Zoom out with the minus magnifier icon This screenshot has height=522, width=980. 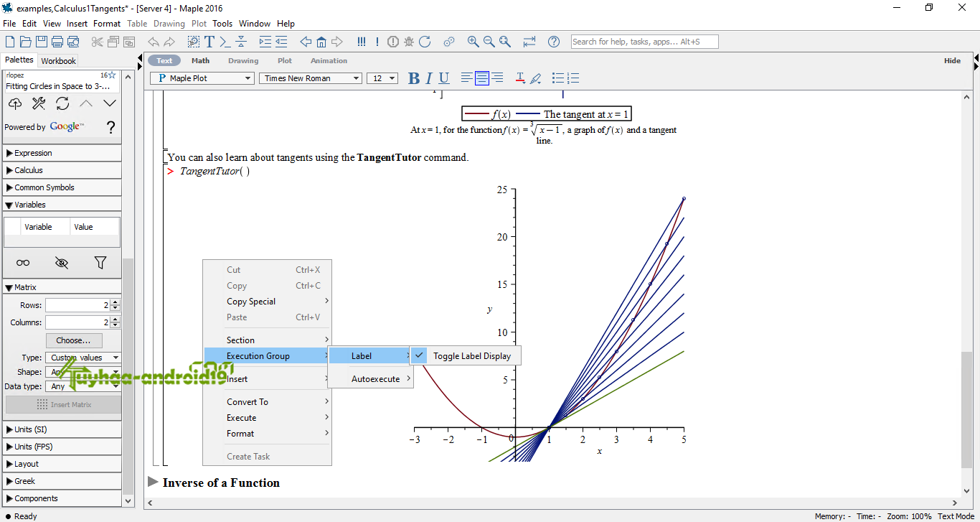(489, 42)
